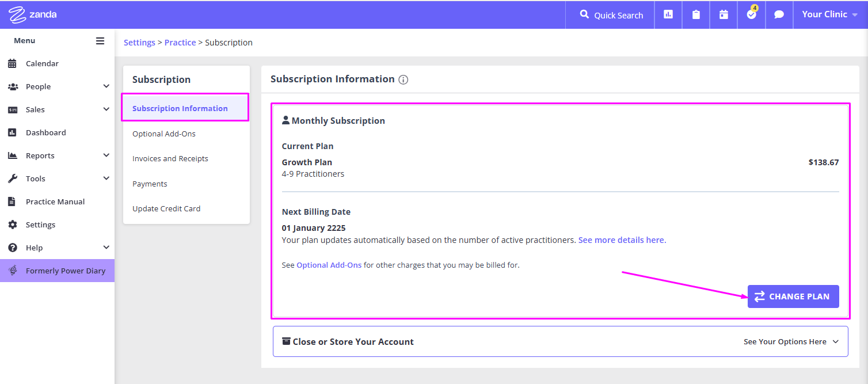Open the chat bubble messaging icon
The height and width of the screenshot is (384, 868).
pos(779,14)
